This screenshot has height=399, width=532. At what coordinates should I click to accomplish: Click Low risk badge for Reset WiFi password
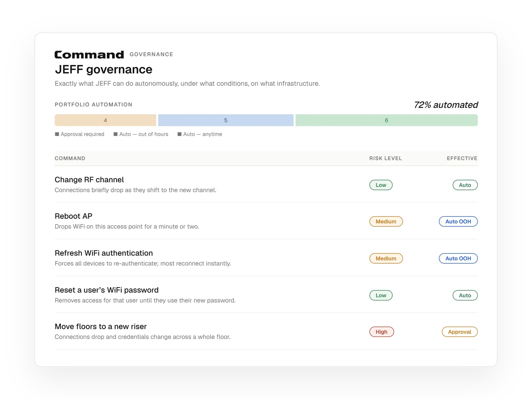pos(381,295)
